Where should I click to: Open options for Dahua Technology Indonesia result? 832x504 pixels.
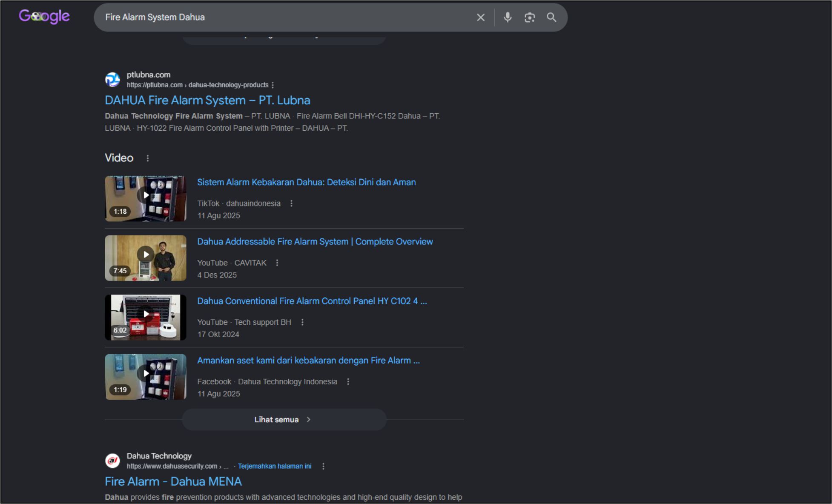point(348,382)
